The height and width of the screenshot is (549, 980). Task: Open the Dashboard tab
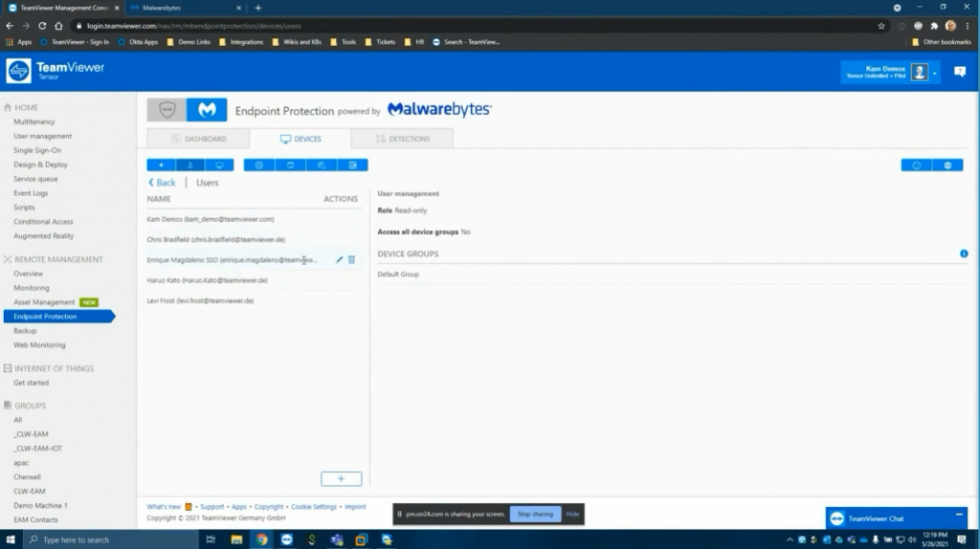pos(198,139)
